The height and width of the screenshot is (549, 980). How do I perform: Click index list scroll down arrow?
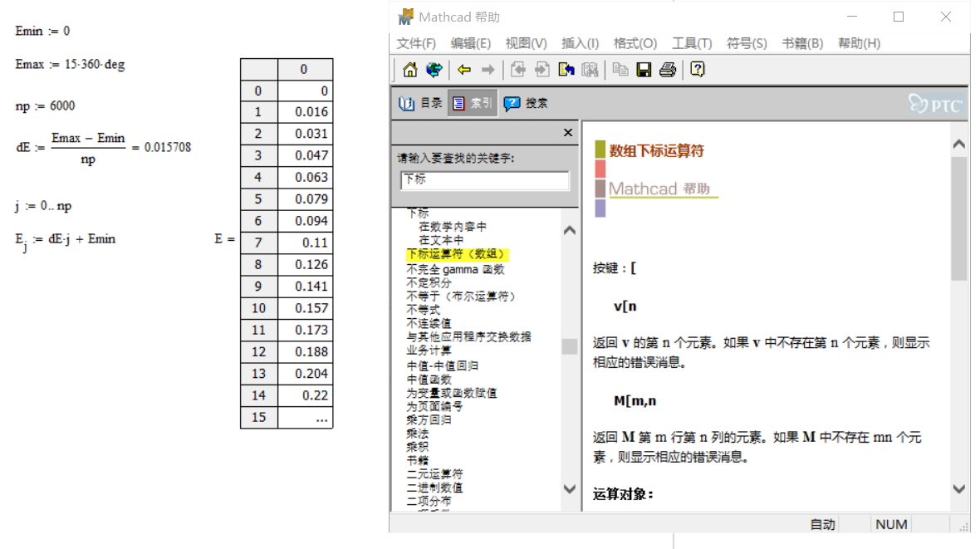[x=570, y=489]
